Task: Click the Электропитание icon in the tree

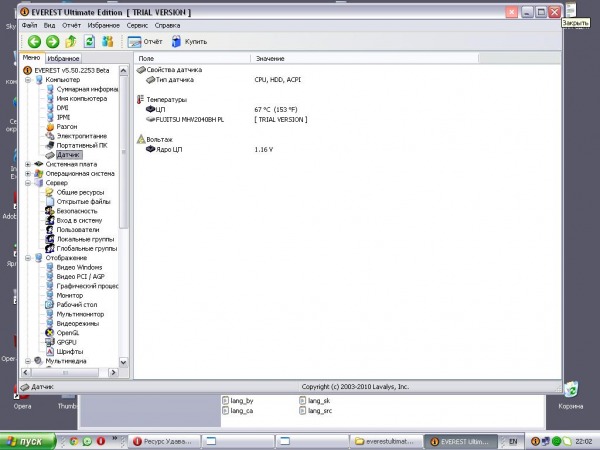Action: point(50,136)
